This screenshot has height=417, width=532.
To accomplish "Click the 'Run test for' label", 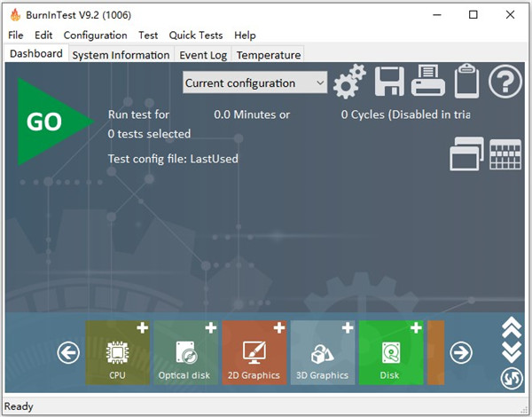I will click(138, 114).
